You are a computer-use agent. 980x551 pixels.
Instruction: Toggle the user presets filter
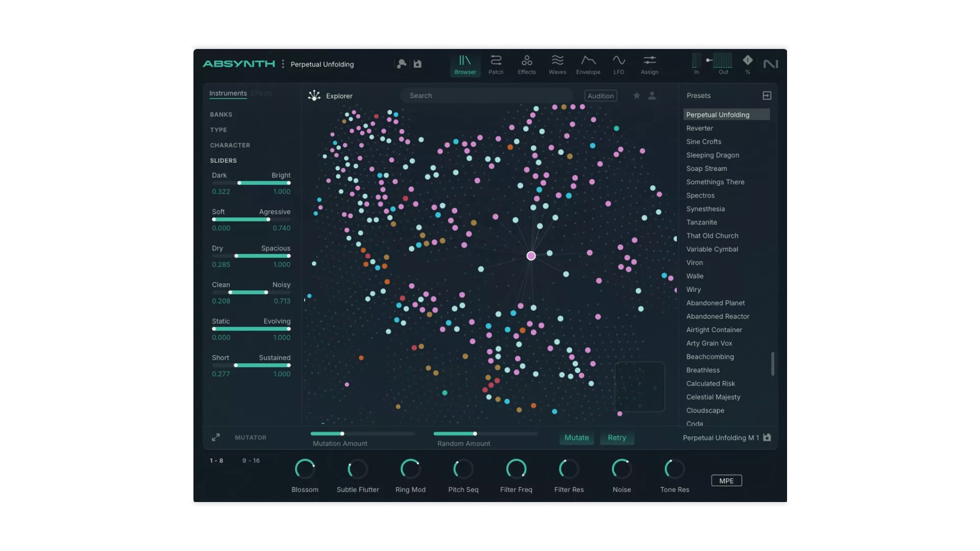point(652,95)
